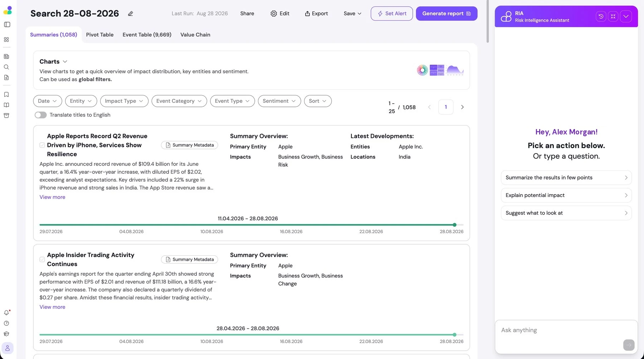
Task: Check the Apple Insider Trading Activity checkbox
Action: click(42, 260)
